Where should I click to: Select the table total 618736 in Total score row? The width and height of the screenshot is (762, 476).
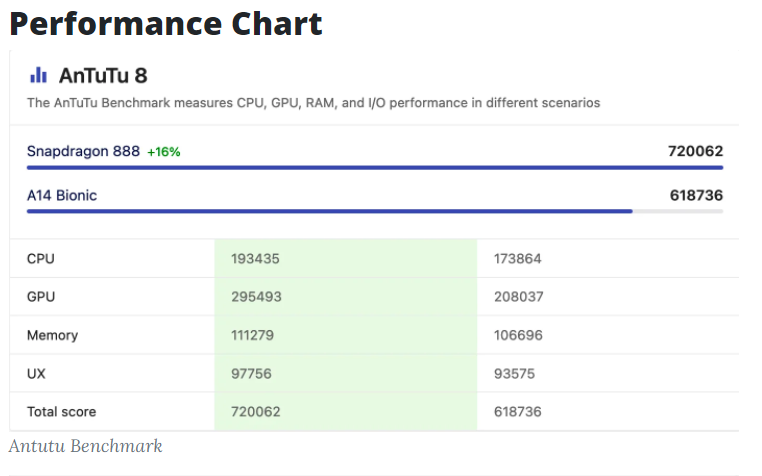click(518, 412)
